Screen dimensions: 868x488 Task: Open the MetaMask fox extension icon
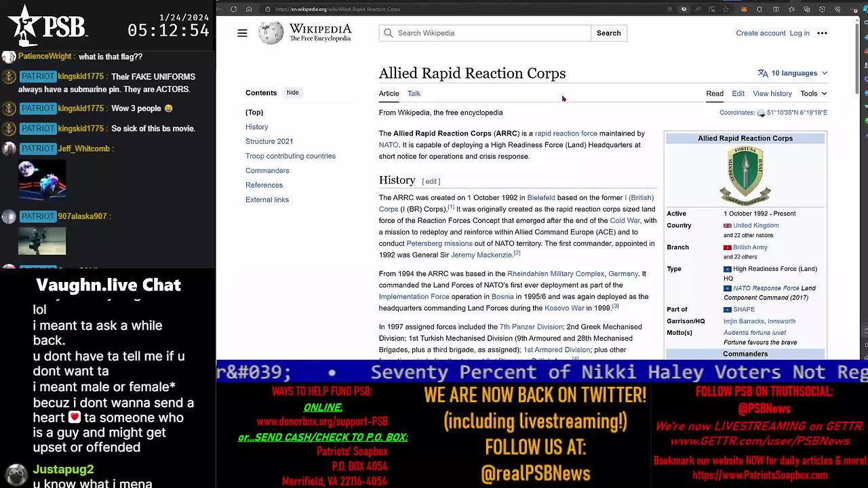point(744,9)
